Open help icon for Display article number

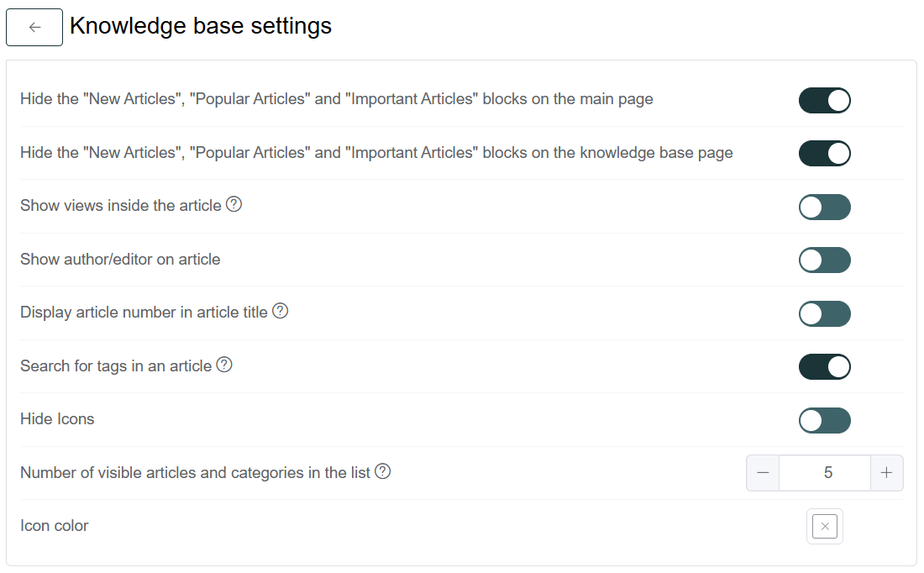coord(280,311)
